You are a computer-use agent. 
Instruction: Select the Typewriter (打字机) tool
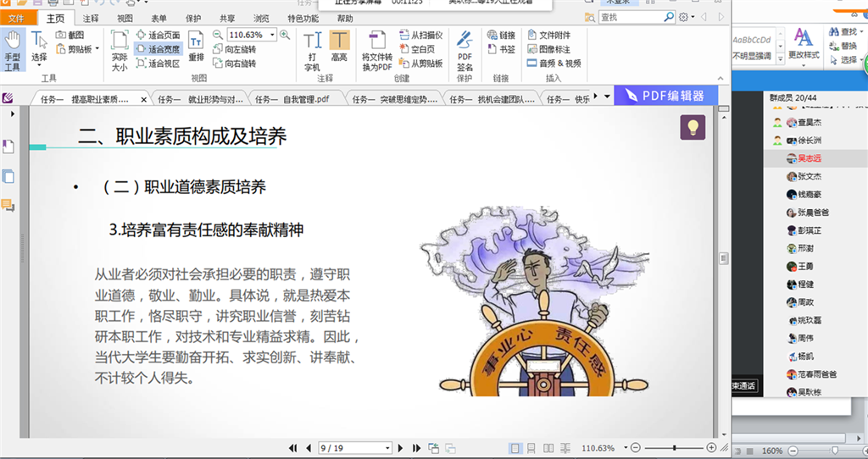(x=312, y=51)
